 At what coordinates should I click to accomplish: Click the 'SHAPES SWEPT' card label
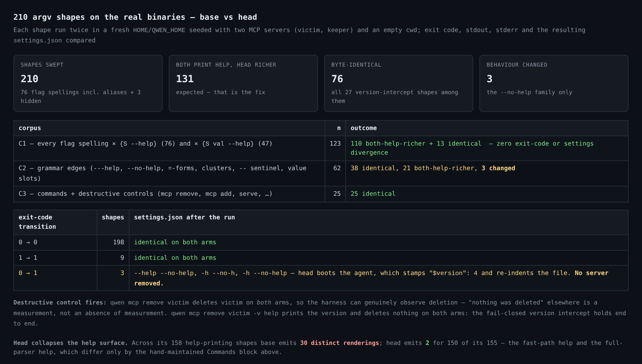[x=42, y=65]
